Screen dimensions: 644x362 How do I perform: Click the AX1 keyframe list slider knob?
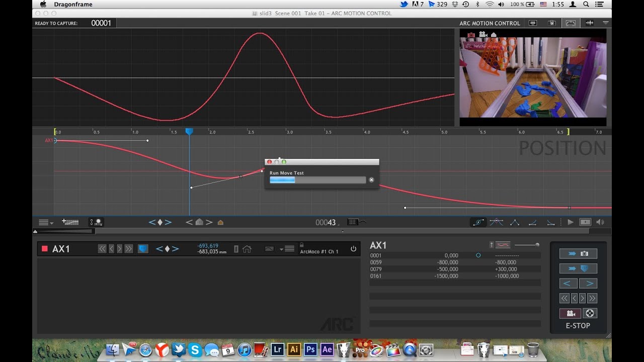(x=537, y=245)
